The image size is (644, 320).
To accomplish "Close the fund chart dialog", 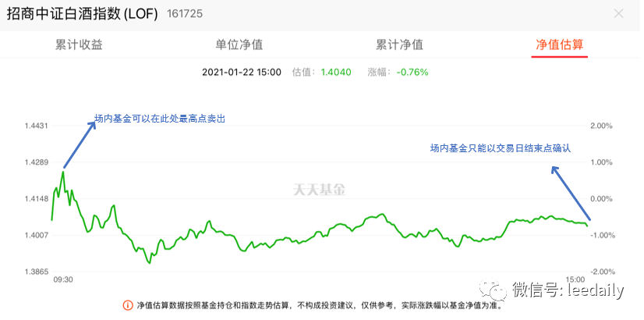I will [x=618, y=14].
